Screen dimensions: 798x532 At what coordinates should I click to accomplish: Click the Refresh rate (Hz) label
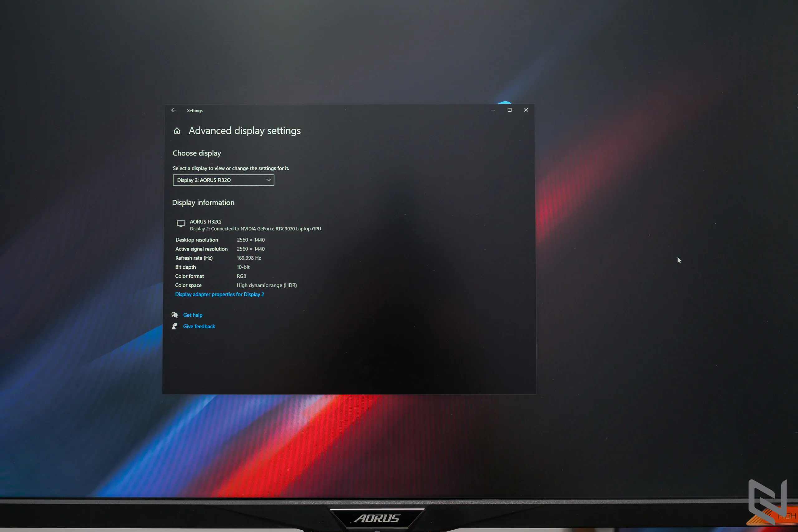coord(194,258)
